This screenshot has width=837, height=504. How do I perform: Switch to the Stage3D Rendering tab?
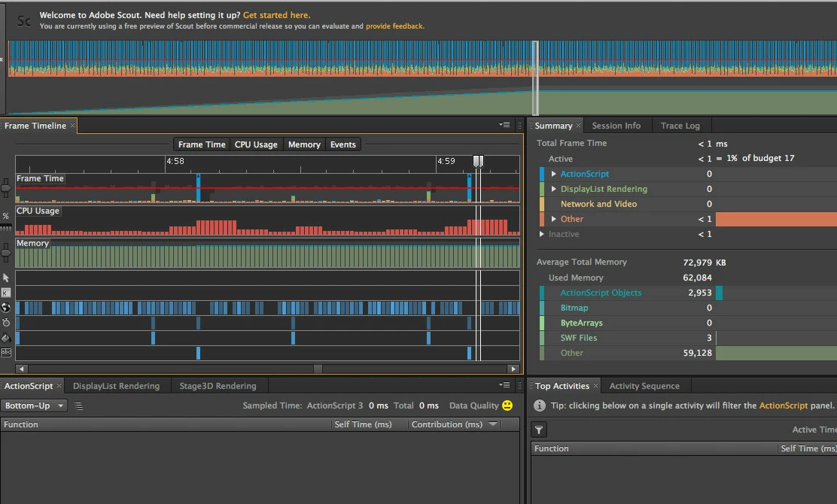point(218,386)
